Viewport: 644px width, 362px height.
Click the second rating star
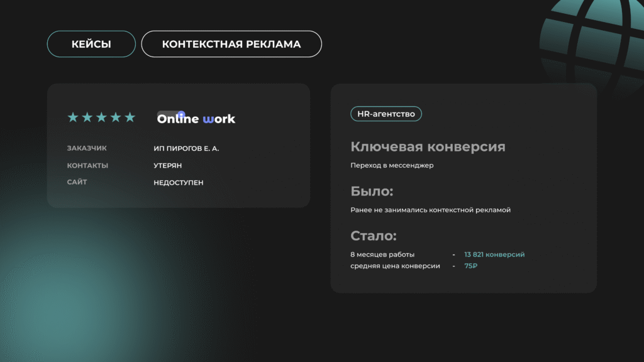[87, 118]
